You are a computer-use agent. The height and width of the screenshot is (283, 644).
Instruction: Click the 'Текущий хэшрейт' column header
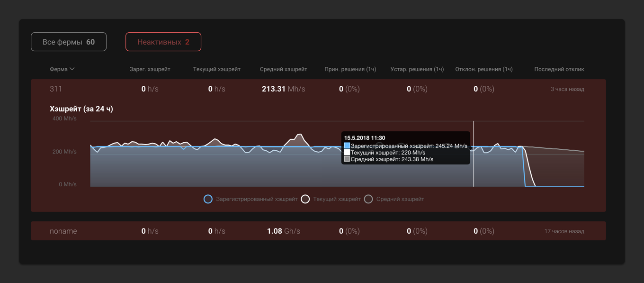pos(217,69)
